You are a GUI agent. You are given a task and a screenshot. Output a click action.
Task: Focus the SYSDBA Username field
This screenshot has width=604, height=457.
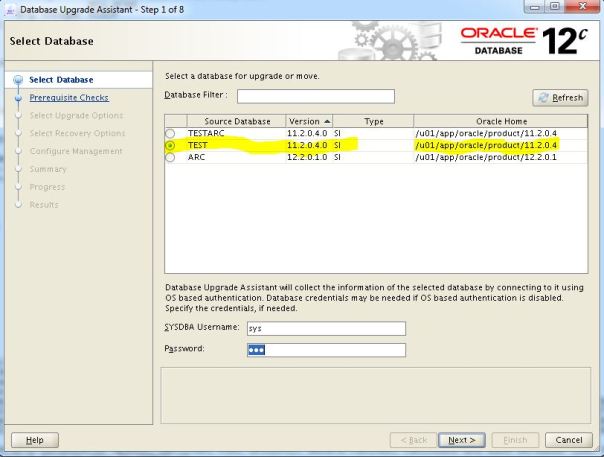pyautogui.click(x=326, y=328)
